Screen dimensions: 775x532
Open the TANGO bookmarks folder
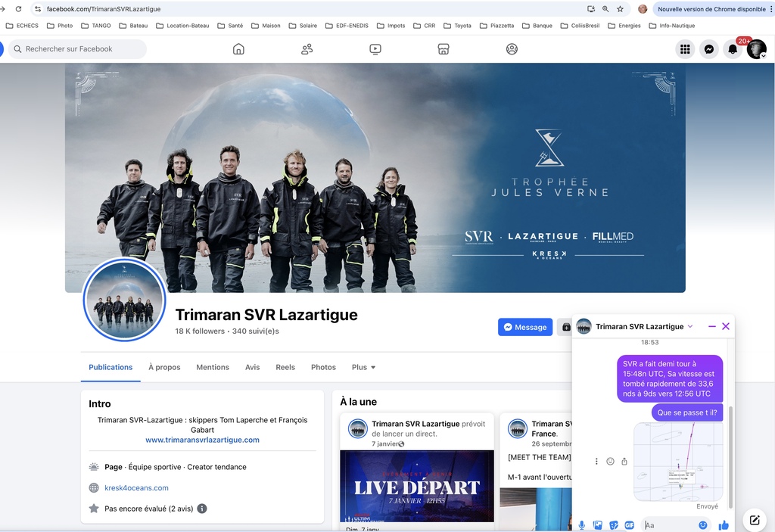pos(96,26)
